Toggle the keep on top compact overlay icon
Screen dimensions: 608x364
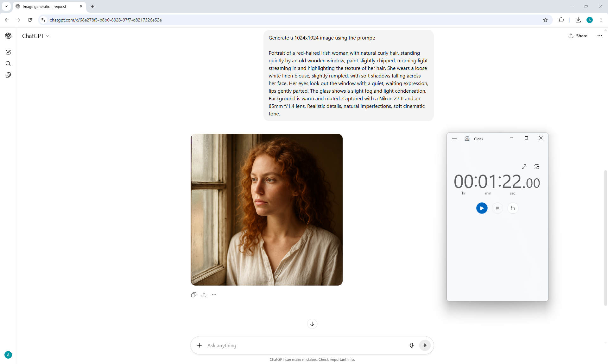[x=537, y=167]
